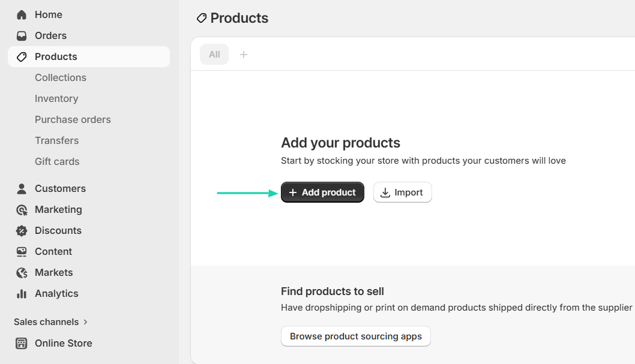
Task: Click the Markets globe icon
Action: pos(22,272)
